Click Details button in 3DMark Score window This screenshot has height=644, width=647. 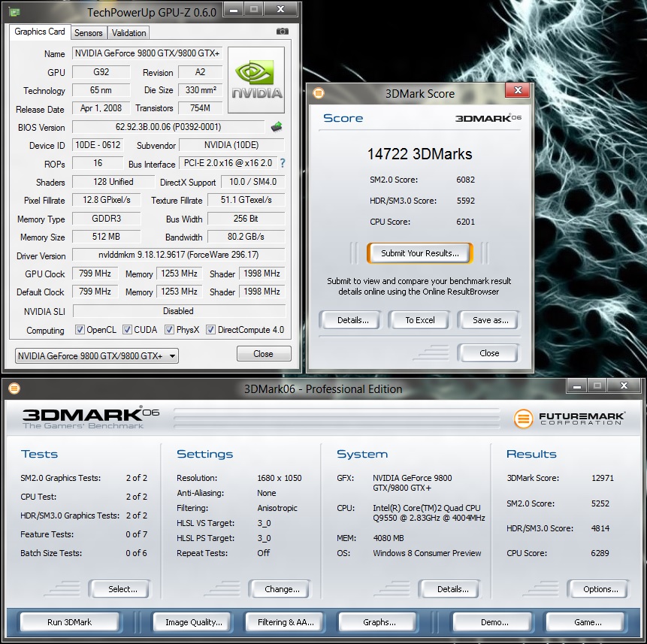352,320
